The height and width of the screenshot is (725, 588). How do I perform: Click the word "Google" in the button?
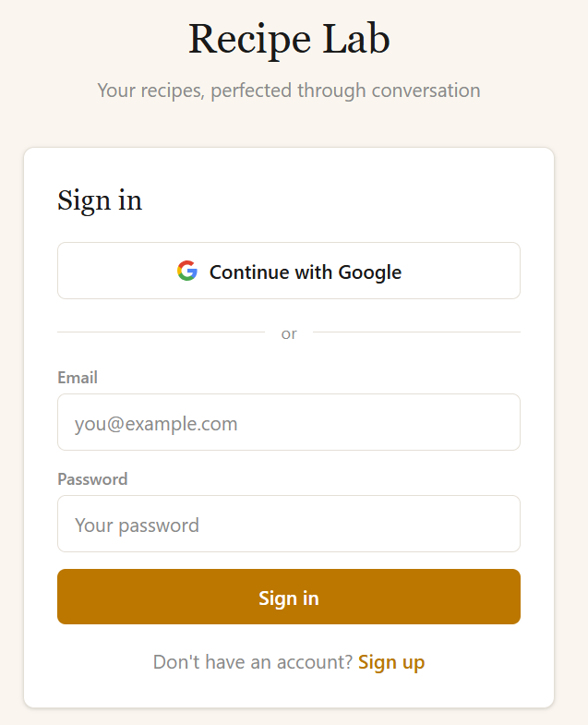coord(369,272)
